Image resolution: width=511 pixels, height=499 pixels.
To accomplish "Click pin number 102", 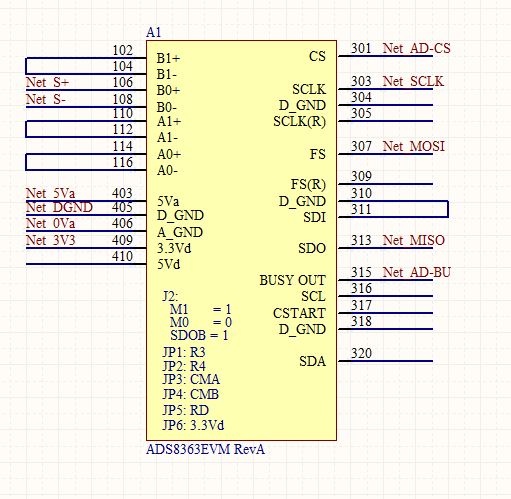I will coord(123,51).
